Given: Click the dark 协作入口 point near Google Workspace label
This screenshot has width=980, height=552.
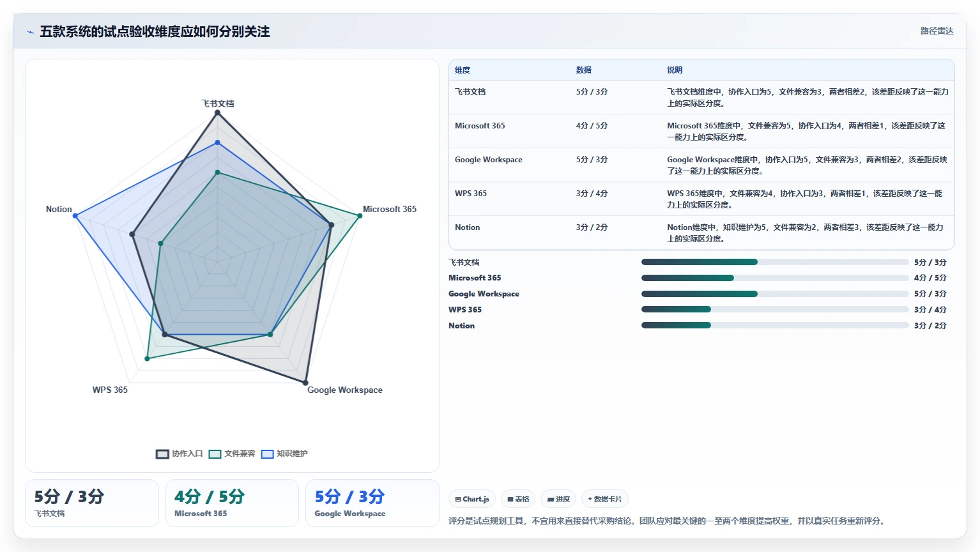Looking at the screenshot, I should tap(305, 383).
